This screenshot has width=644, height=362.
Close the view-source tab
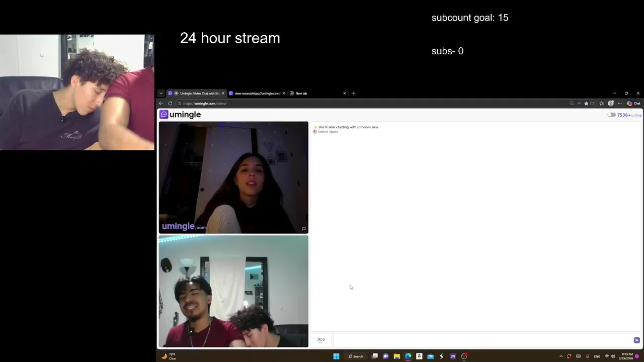[x=284, y=93]
